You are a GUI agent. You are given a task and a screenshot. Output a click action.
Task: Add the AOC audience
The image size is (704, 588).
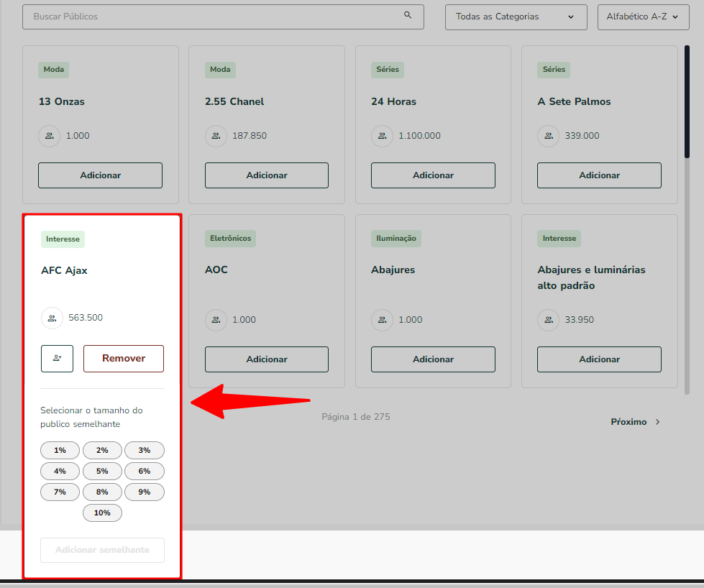[267, 359]
